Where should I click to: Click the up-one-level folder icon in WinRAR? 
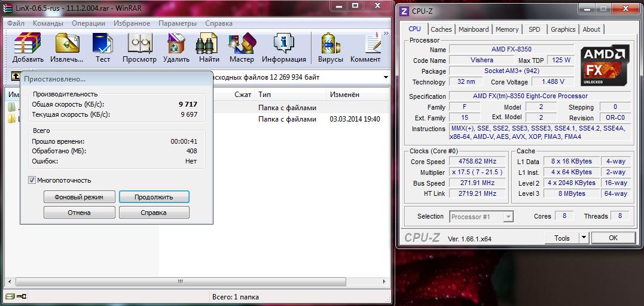[x=16, y=77]
